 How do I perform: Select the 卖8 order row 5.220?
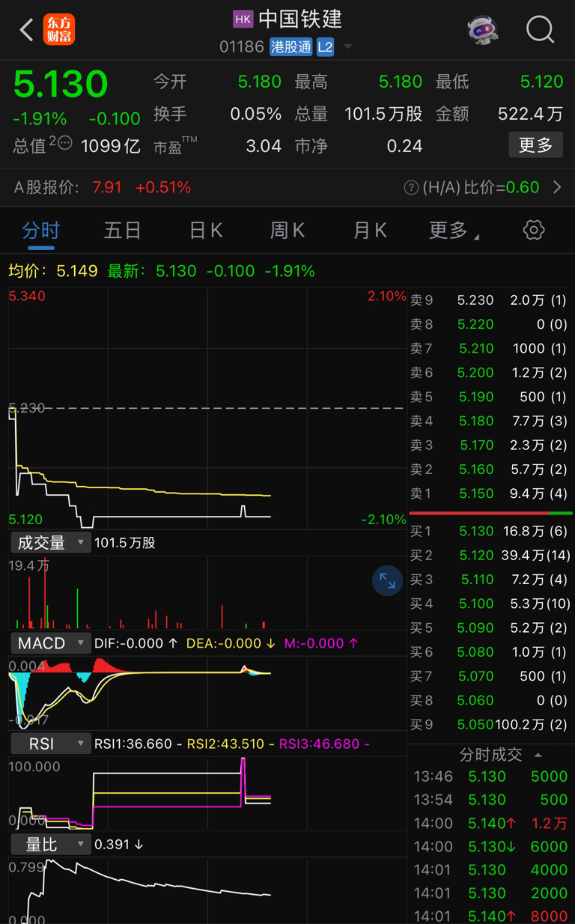pos(490,324)
